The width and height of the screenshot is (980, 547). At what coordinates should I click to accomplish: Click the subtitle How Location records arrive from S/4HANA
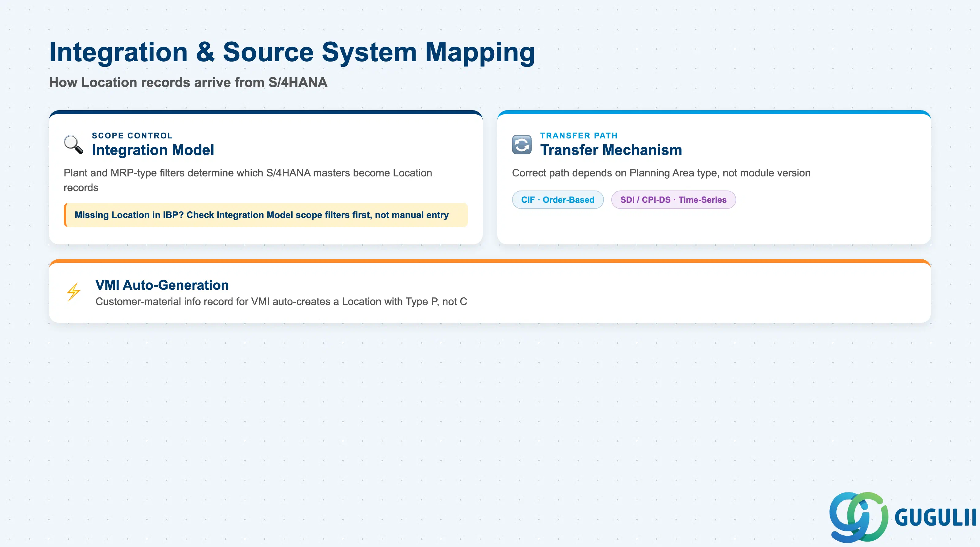click(188, 82)
